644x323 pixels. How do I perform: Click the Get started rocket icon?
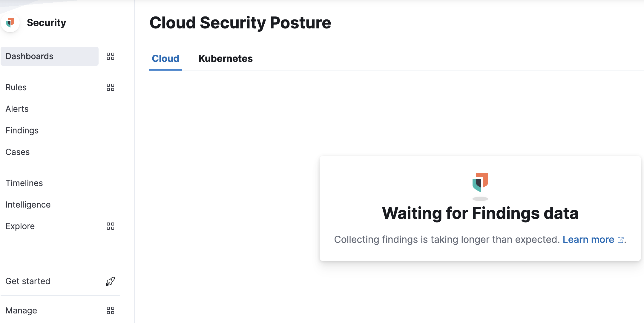point(110,281)
